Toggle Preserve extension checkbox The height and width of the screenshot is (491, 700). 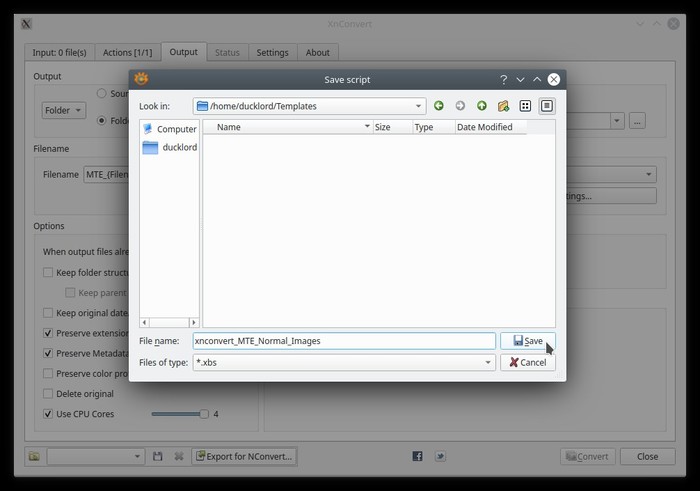coord(48,333)
